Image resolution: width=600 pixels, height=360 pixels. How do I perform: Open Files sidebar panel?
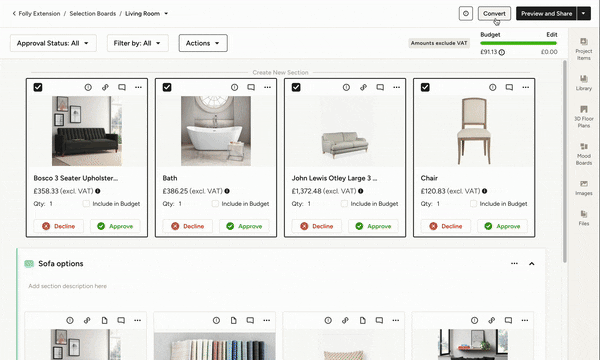point(584,218)
